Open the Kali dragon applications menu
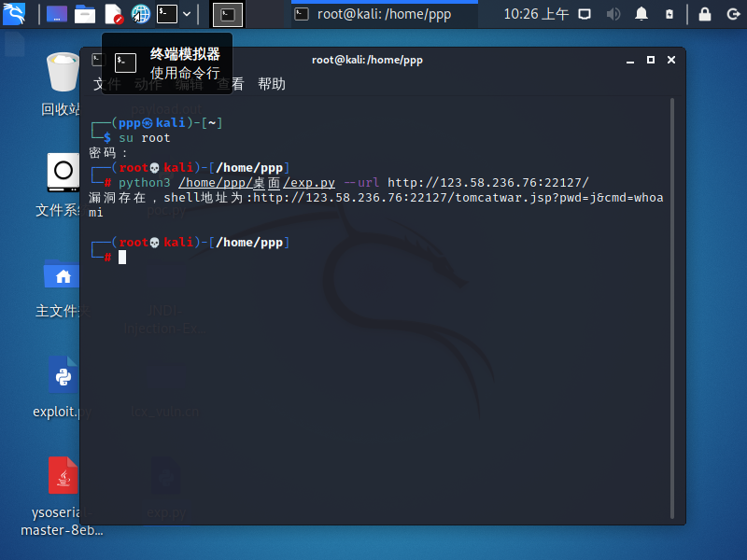This screenshot has height=560, width=747. tap(14, 13)
